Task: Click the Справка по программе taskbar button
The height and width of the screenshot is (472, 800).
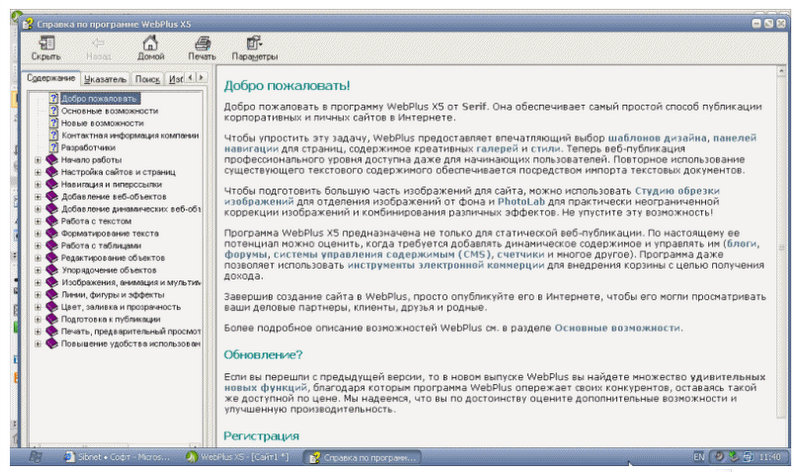Action: pos(363,457)
